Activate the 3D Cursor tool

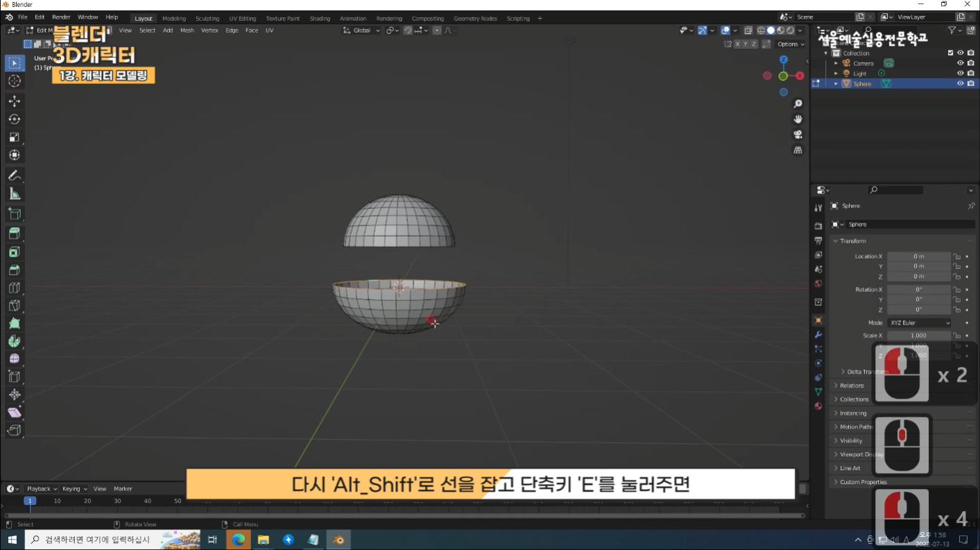point(15,81)
